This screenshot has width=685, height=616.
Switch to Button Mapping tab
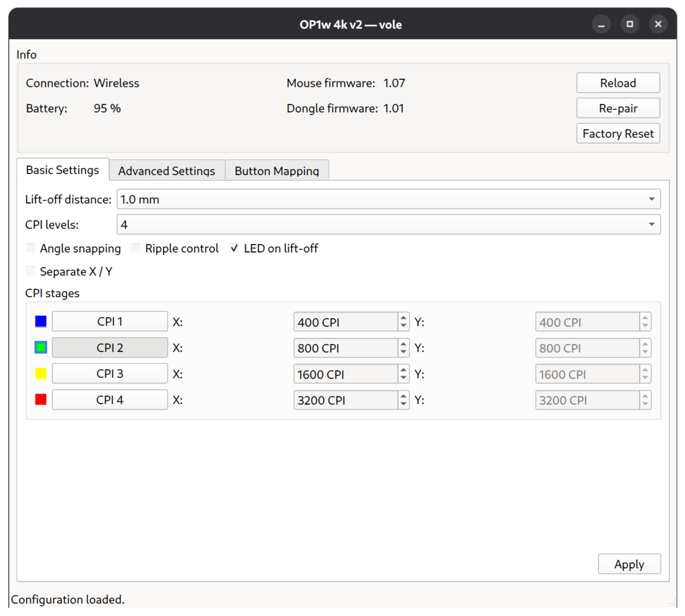tap(277, 171)
